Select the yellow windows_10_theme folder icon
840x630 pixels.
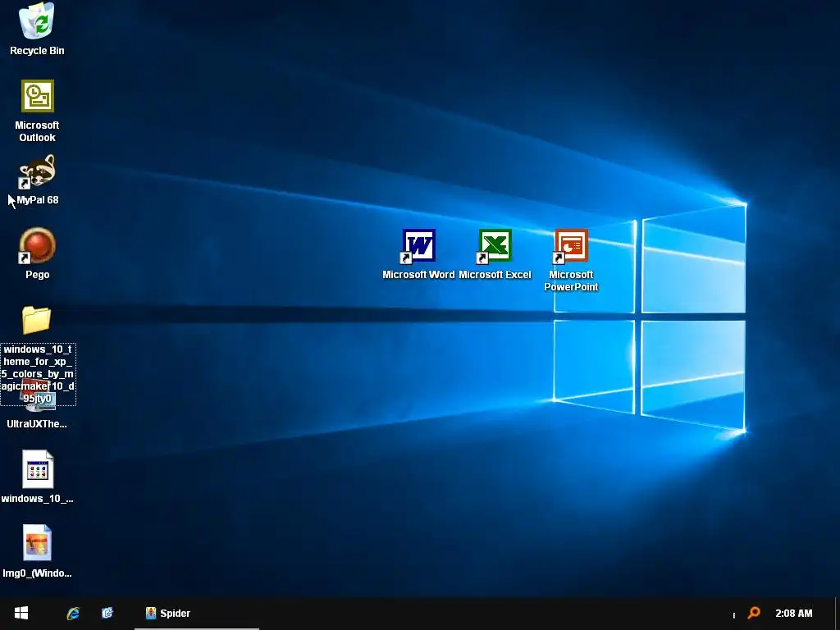pos(36,320)
